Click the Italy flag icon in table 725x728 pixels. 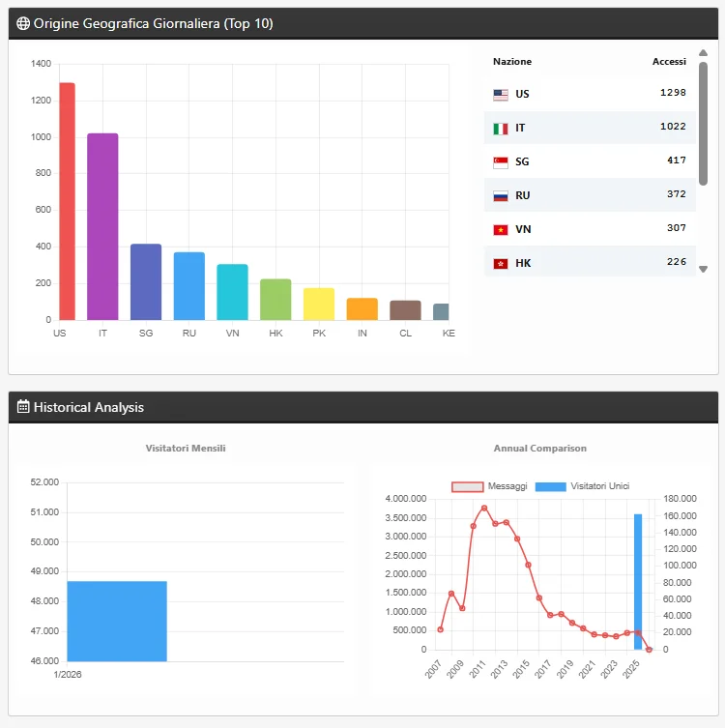coord(500,129)
